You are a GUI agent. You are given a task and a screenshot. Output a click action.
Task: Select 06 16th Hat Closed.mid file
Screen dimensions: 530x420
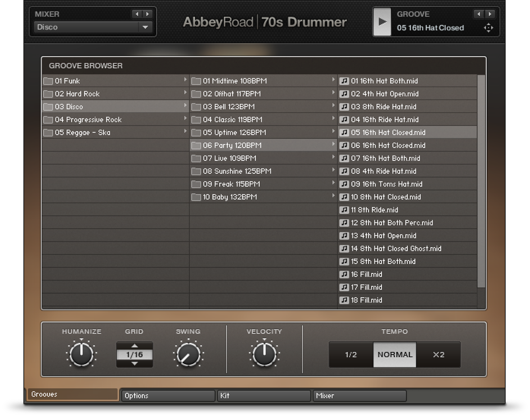[407, 145]
